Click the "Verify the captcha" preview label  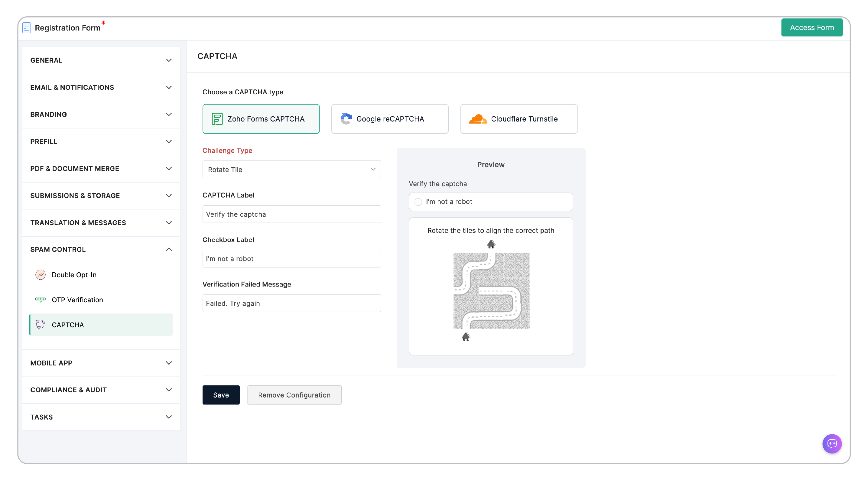pyautogui.click(x=438, y=184)
